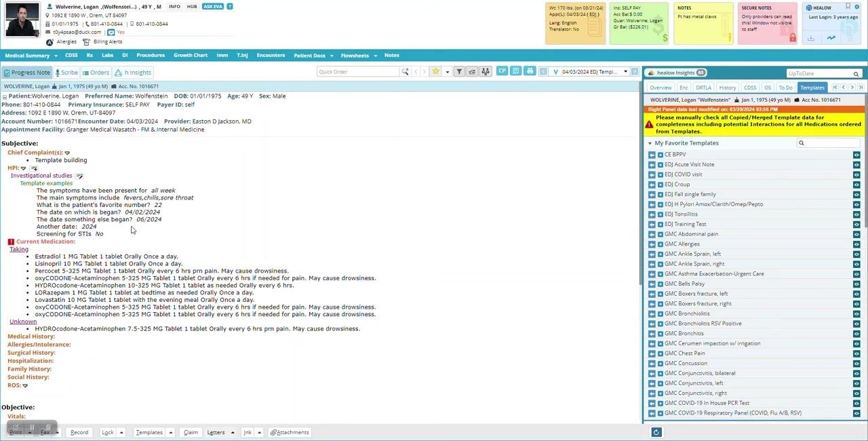Viewport: 868px width, 441px height.
Task: Click the UpToDate search magnifier icon
Action: (x=856, y=74)
